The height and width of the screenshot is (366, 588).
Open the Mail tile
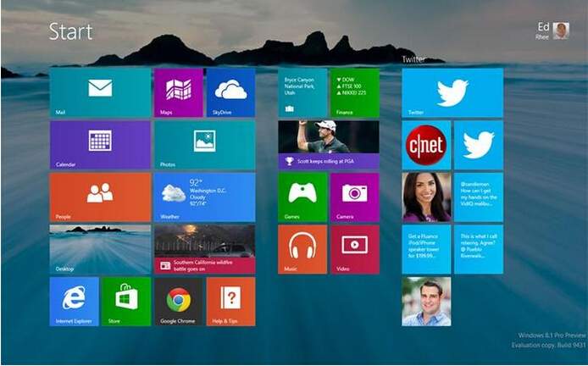100,91
